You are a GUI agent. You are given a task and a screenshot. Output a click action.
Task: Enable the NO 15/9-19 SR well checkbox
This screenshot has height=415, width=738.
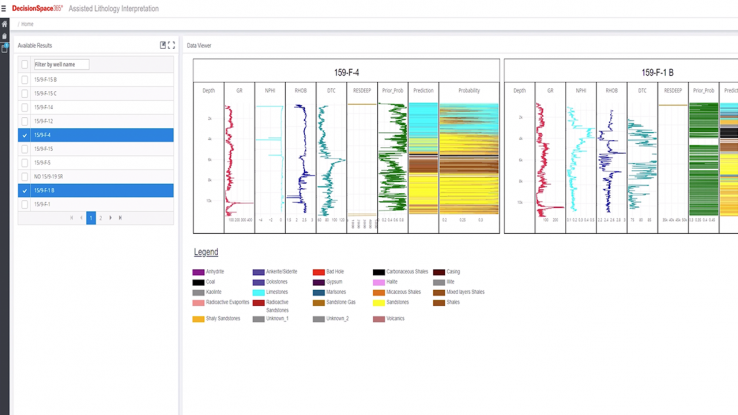[x=25, y=177]
